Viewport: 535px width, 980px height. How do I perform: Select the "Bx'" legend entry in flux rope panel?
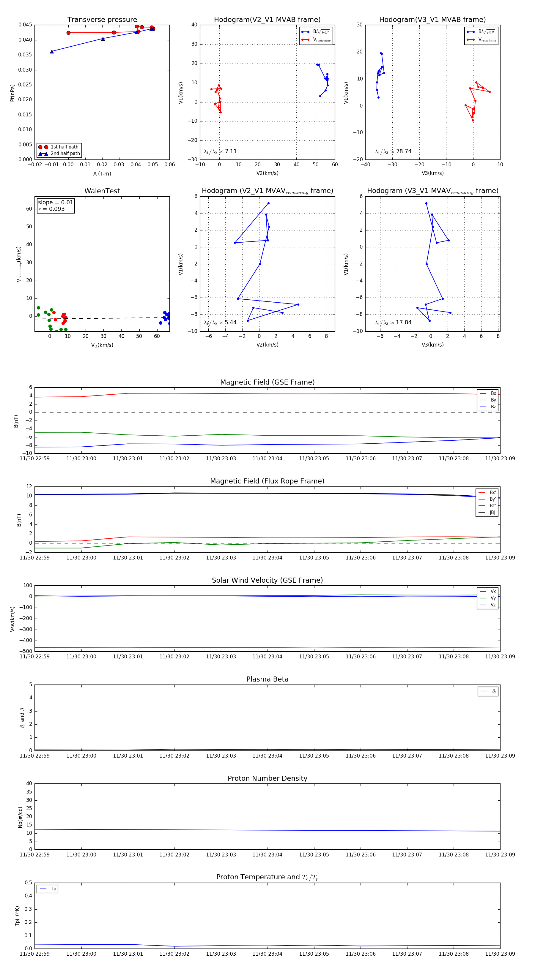(x=487, y=492)
